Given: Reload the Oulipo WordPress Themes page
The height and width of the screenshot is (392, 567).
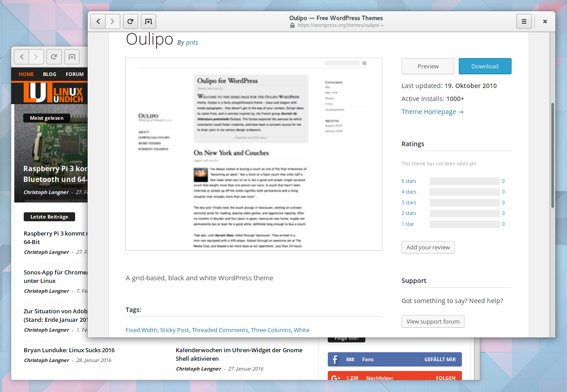Looking at the screenshot, I should (130, 21).
